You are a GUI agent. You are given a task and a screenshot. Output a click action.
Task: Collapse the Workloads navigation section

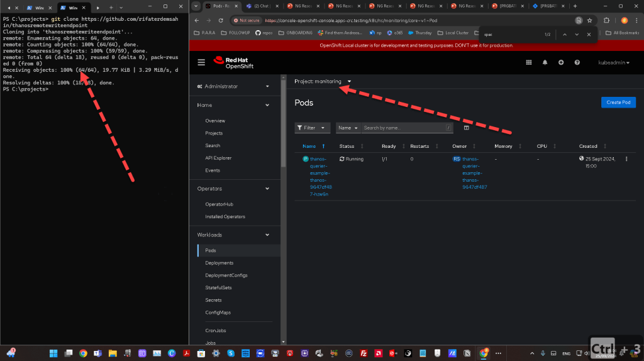coord(233,235)
